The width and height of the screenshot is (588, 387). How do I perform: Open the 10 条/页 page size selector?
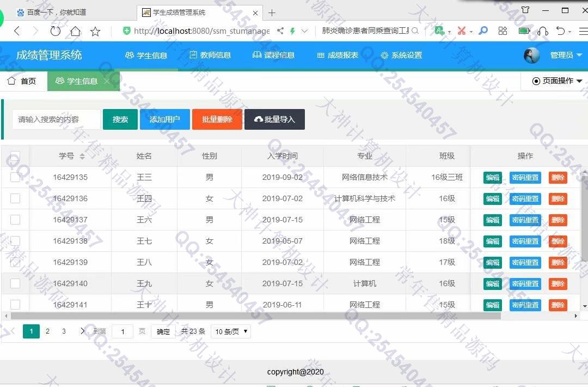231,331
